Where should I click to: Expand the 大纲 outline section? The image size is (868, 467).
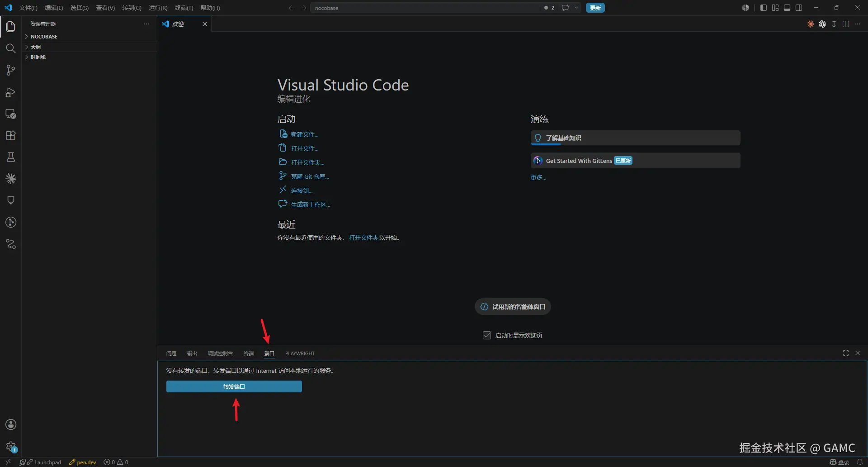click(90, 47)
